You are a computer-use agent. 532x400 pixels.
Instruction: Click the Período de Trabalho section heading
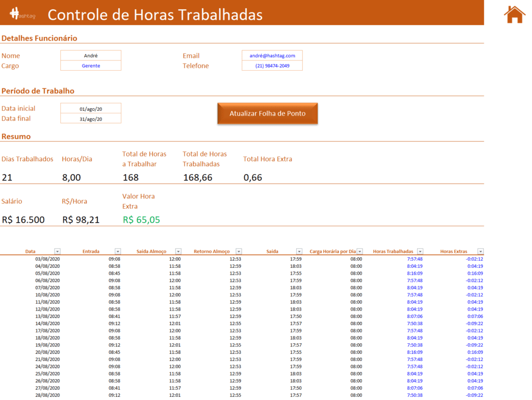tap(38, 91)
